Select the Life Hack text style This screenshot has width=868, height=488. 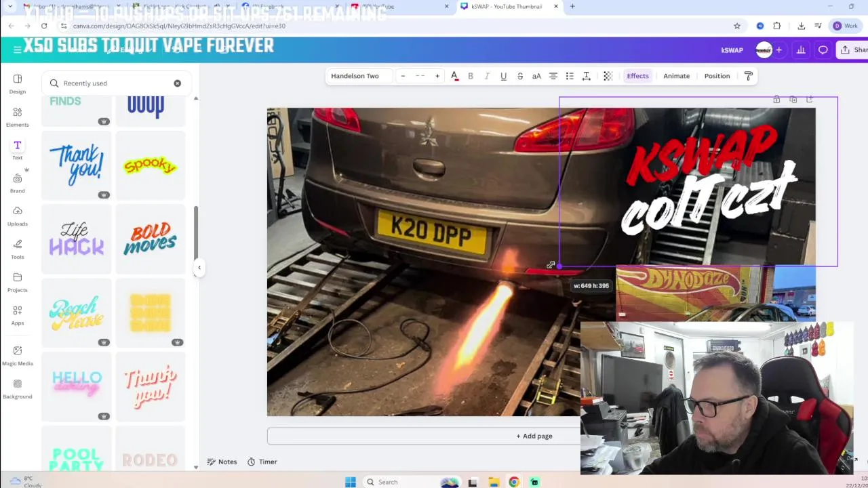(77, 239)
